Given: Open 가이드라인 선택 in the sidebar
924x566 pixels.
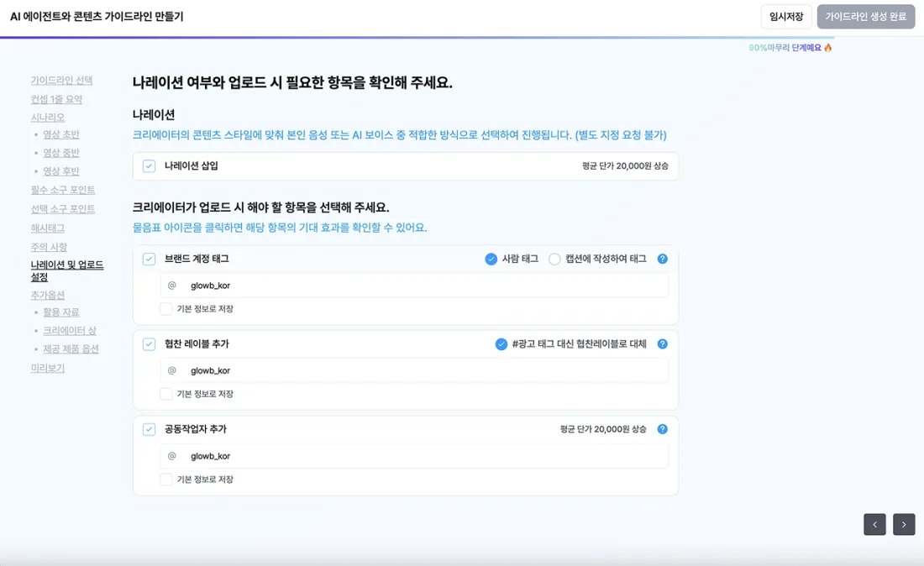Looking at the screenshot, I should pos(62,80).
